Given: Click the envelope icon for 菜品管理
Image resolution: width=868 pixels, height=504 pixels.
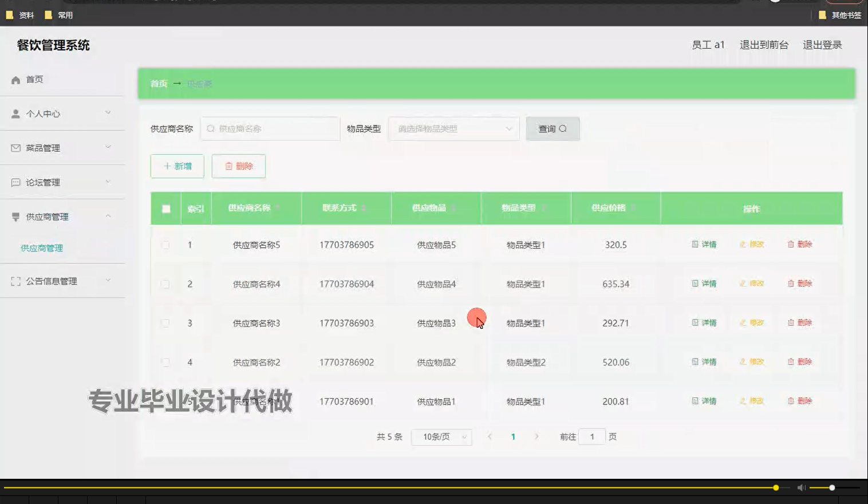Looking at the screenshot, I should point(15,148).
